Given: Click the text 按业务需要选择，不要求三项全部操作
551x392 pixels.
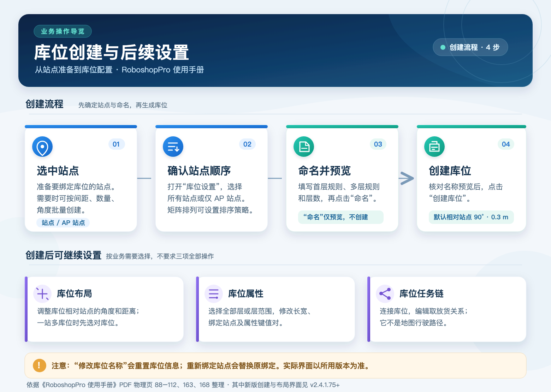Looking at the screenshot, I should coord(160,256).
